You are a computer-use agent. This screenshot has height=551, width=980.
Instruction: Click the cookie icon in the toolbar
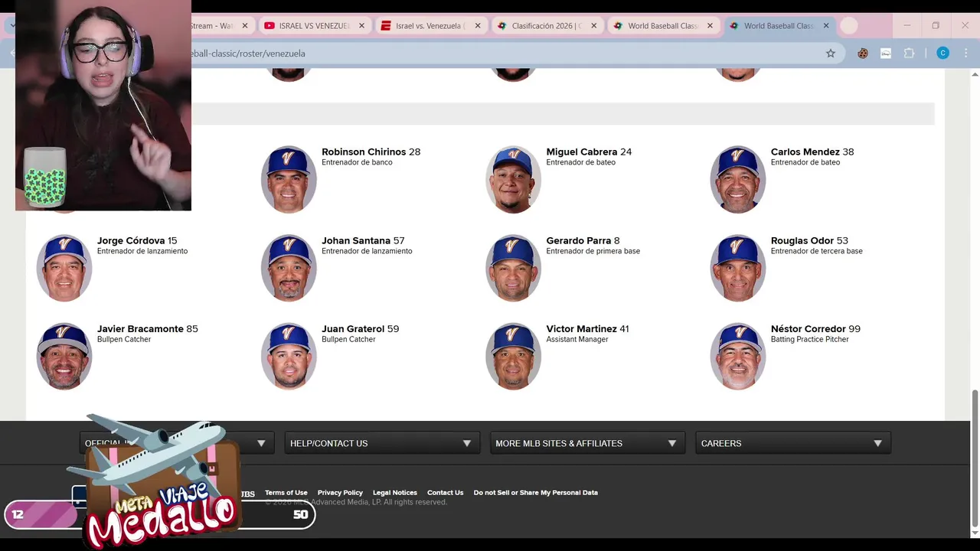coord(863,54)
